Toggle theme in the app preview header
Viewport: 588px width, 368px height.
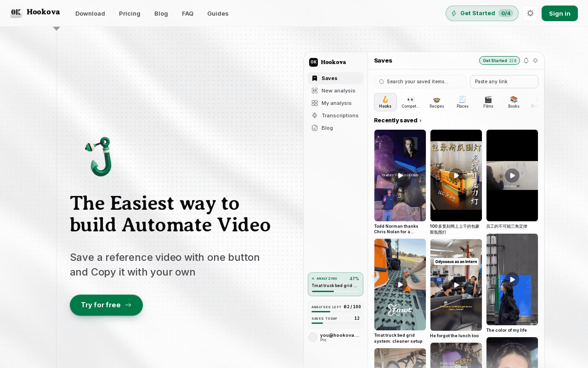535,61
